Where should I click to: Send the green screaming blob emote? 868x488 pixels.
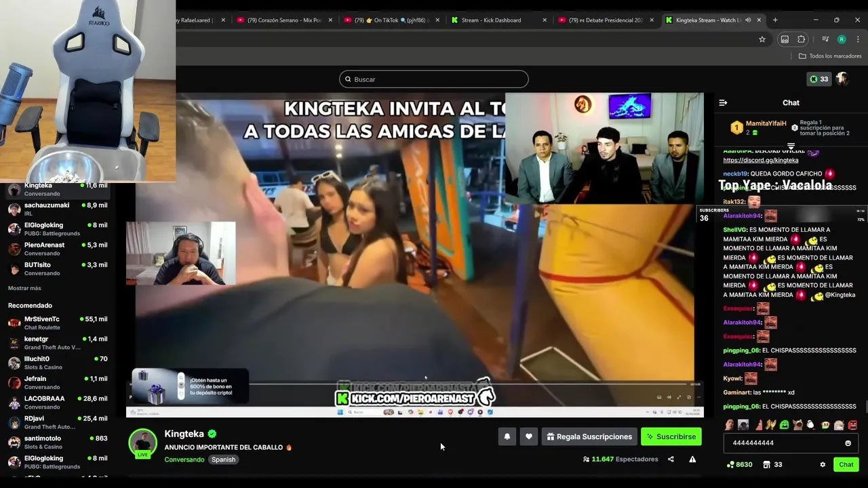click(784, 425)
